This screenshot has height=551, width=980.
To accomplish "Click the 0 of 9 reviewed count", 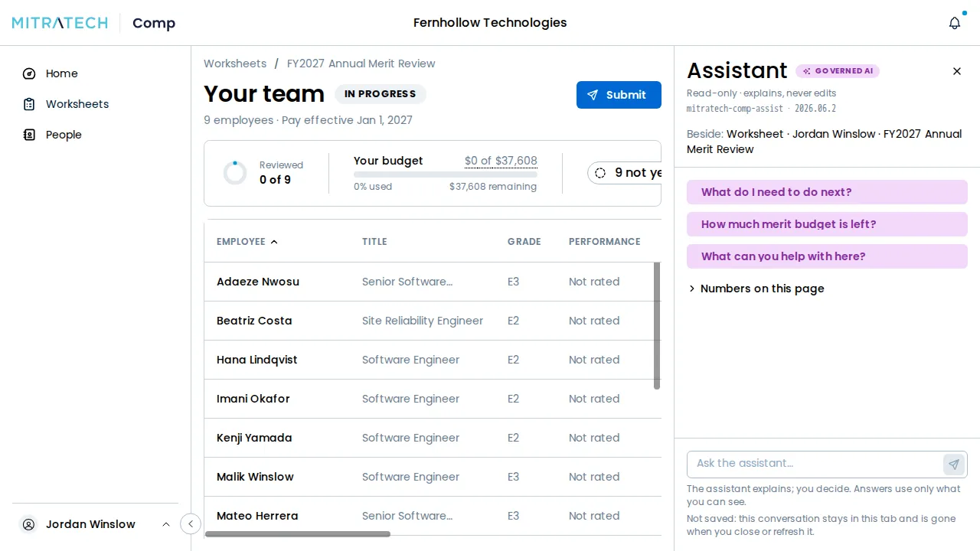I will pos(275,180).
